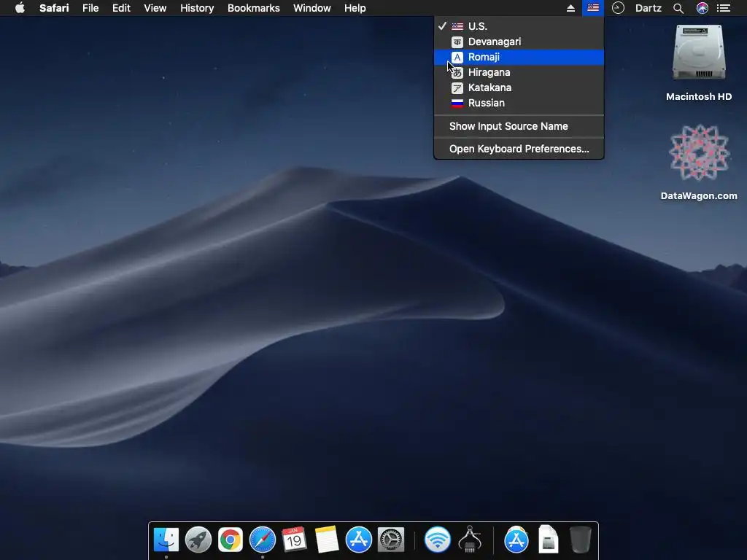Screen dimensions: 747x560
Task: Open the Time Machine clock icon
Action: click(618, 8)
